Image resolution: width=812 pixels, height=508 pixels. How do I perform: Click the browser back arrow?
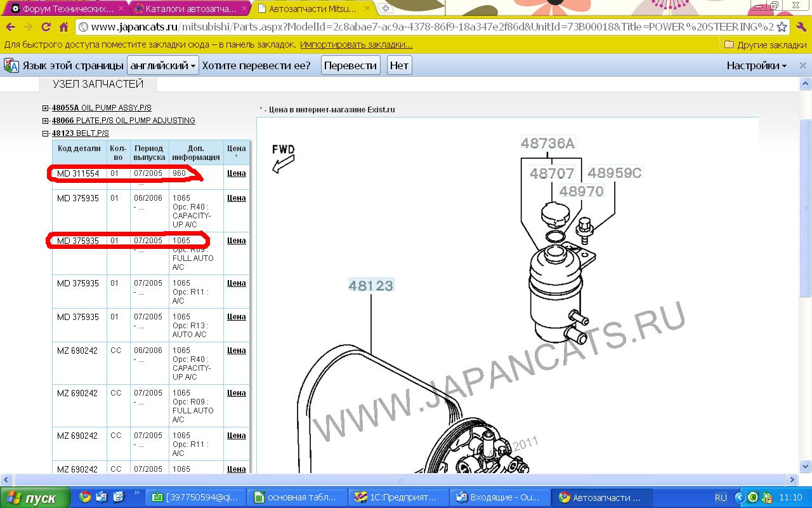[10, 27]
